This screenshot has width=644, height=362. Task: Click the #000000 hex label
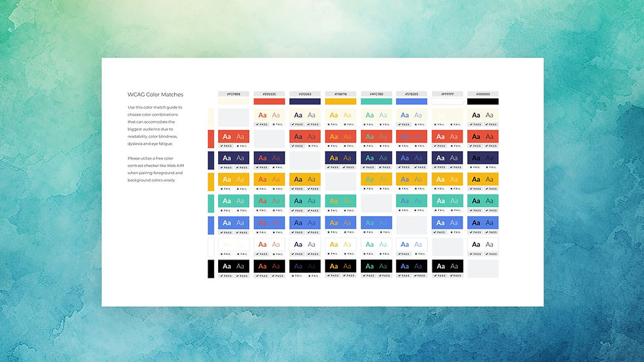click(483, 94)
